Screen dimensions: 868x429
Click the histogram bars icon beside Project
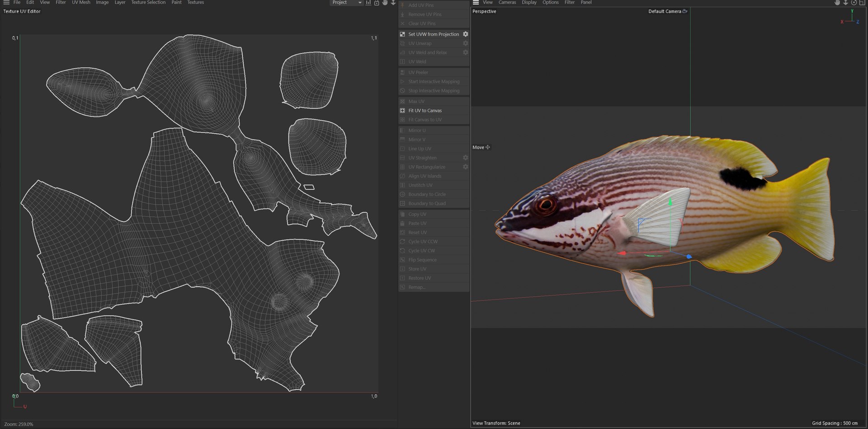click(368, 3)
